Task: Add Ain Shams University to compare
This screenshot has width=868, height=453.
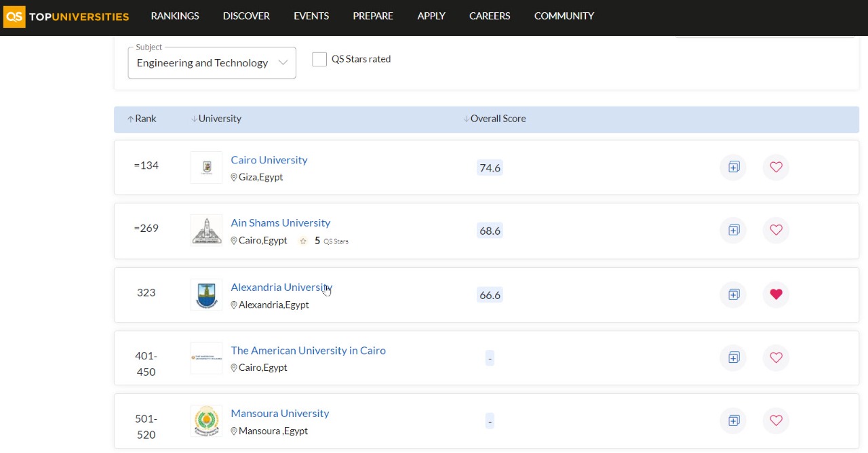Action: tap(733, 231)
